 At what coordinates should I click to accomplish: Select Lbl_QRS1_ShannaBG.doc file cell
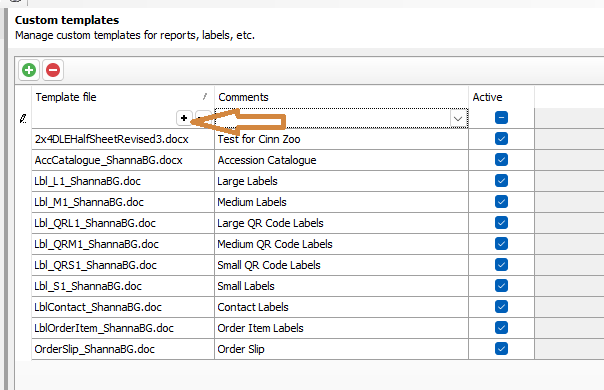click(123, 265)
